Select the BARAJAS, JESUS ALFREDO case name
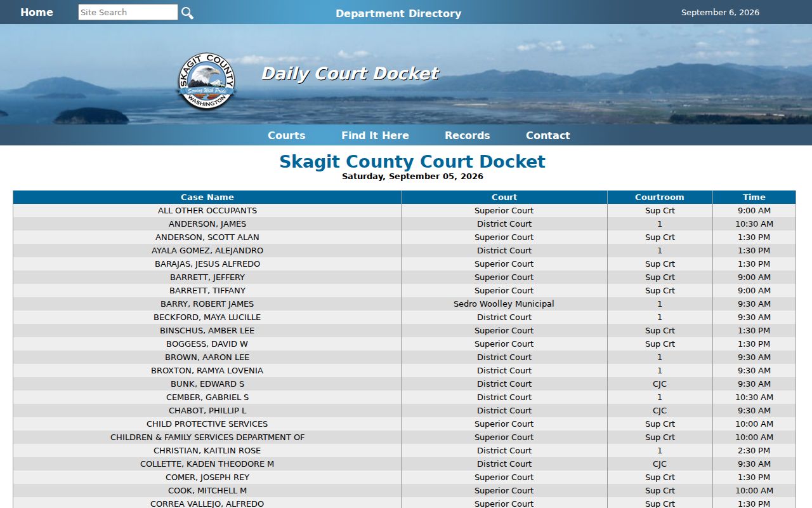The height and width of the screenshot is (508, 812). [x=207, y=264]
